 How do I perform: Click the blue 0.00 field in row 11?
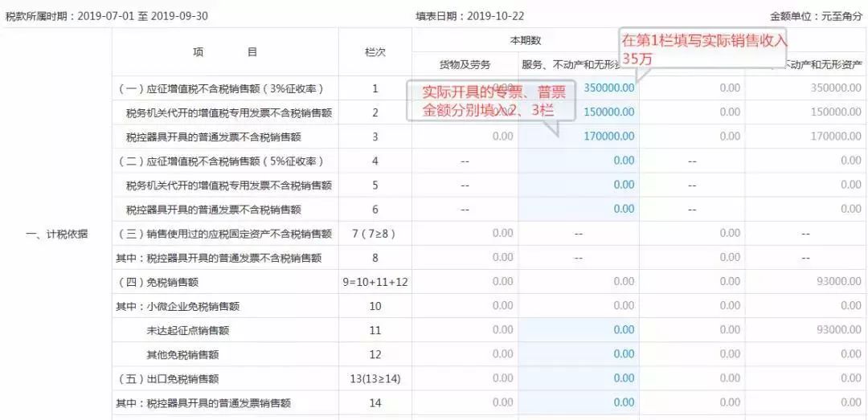coord(579,330)
